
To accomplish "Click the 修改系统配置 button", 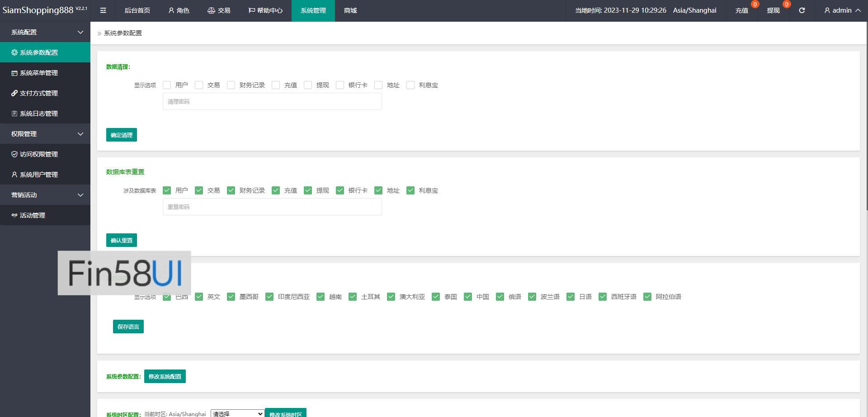I will 165,376.
